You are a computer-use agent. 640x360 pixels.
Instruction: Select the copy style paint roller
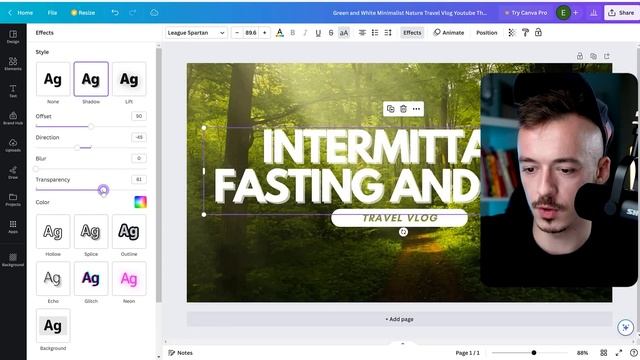point(525,33)
